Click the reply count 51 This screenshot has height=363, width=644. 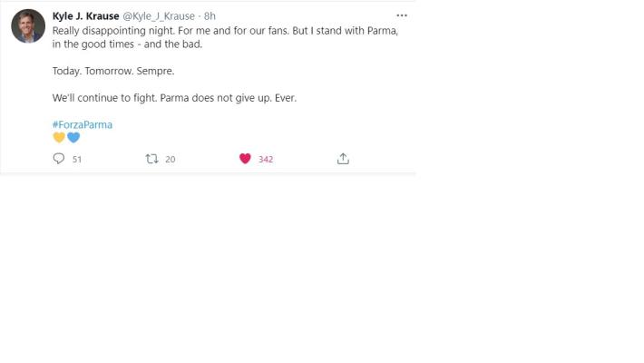tap(77, 160)
